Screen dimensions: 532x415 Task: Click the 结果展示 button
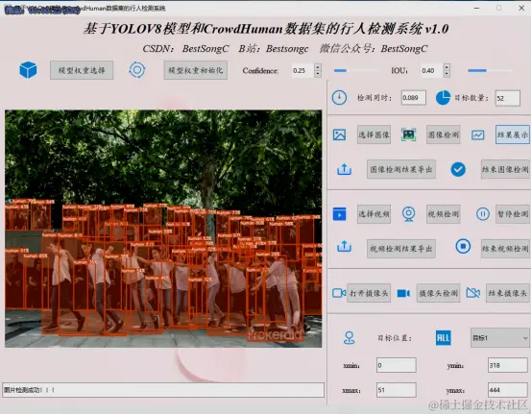coord(513,134)
